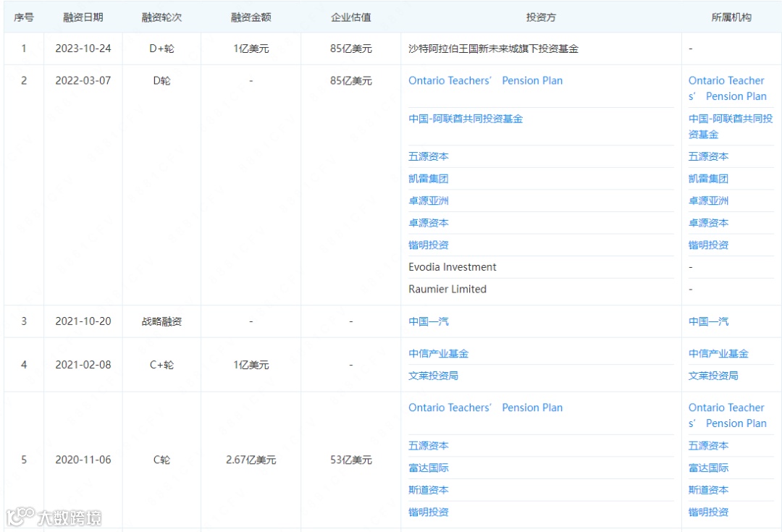The width and height of the screenshot is (782, 532).
Task: Open 文莱投资局 link in the 投资方 column
Action: click(x=434, y=376)
